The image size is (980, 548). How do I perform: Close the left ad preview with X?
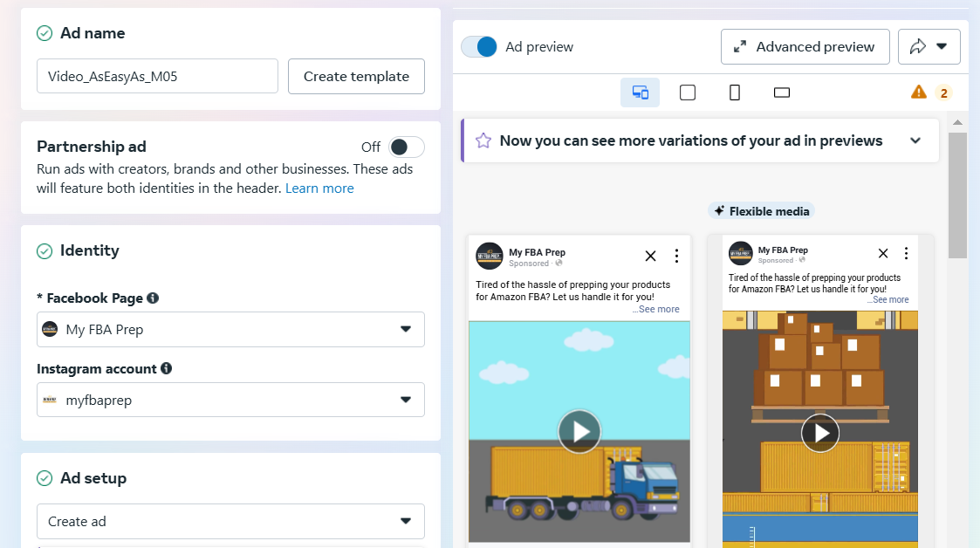[651, 256]
